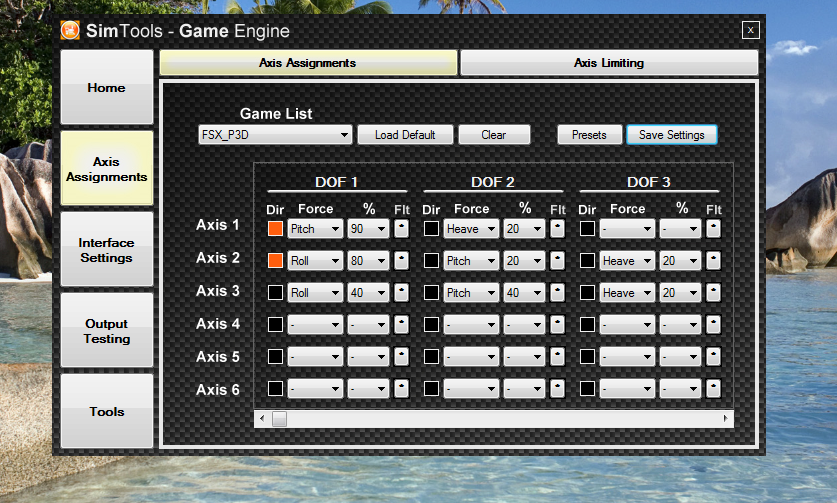Click the horizontal scrollbar right arrow
Image resolution: width=837 pixels, height=503 pixels.
tap(725, 419)
